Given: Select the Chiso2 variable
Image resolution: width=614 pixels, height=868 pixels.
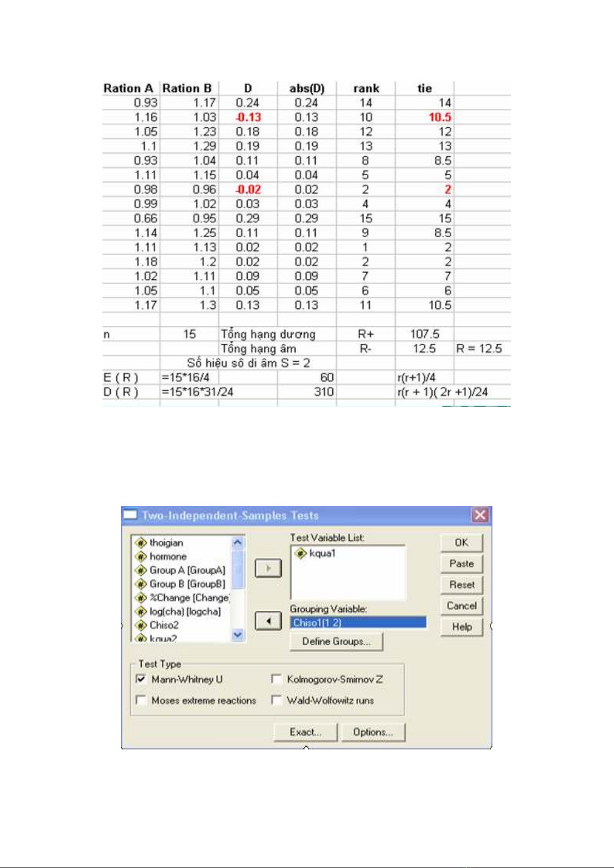Looking at the screenshot, I should tap(164, 625).
